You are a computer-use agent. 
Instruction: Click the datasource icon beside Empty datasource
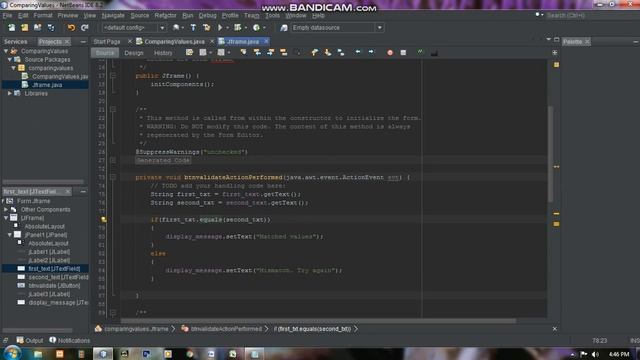coord(284,28)
